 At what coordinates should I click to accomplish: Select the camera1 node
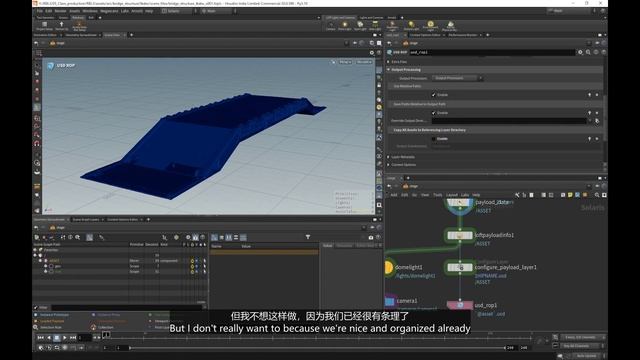tap(389, 301)
